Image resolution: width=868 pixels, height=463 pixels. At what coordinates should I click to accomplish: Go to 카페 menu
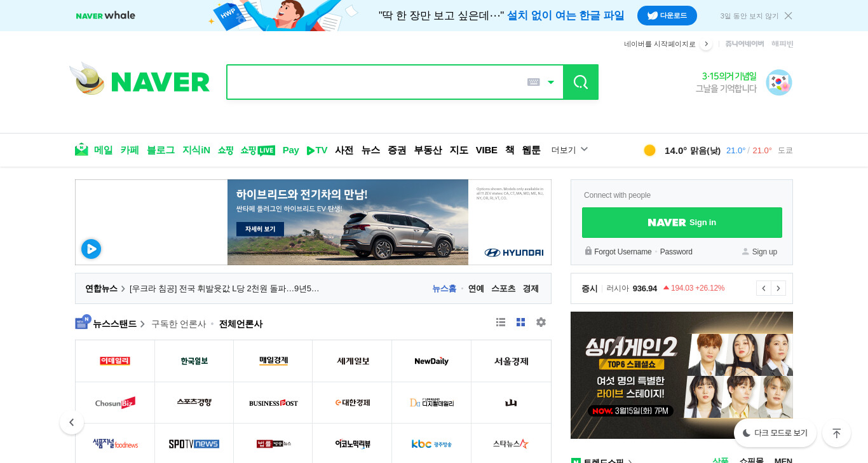pyautogui.click(x=130, y=150)
